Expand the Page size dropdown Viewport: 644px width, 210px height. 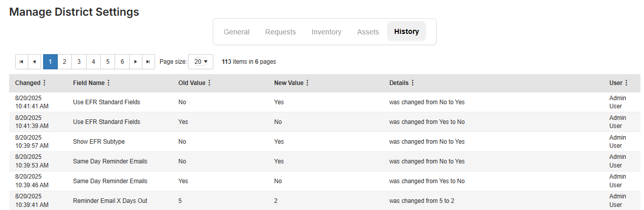click(x=201, y=62)
